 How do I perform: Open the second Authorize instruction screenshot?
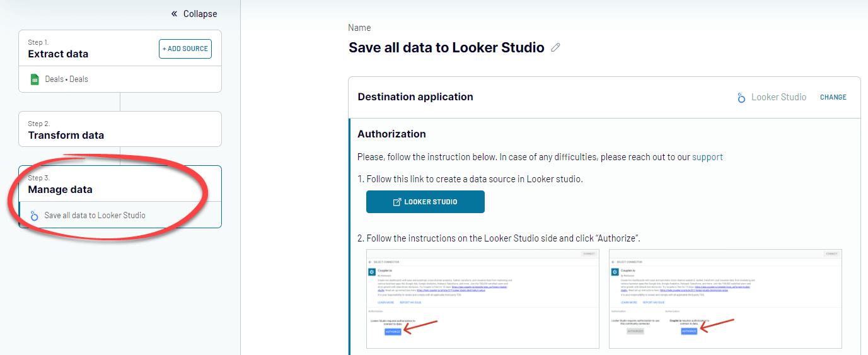pyautogui.click(x=726, y=299)
